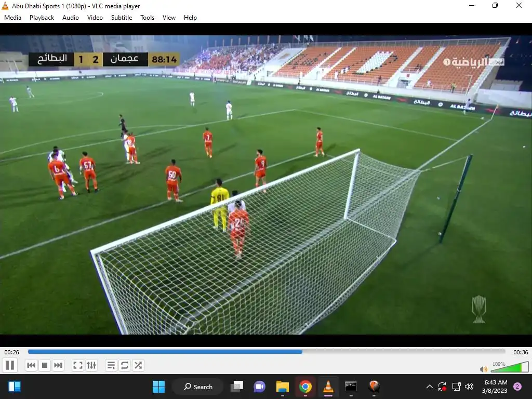Open the orange app icon after terminal

tap(374, 387)
